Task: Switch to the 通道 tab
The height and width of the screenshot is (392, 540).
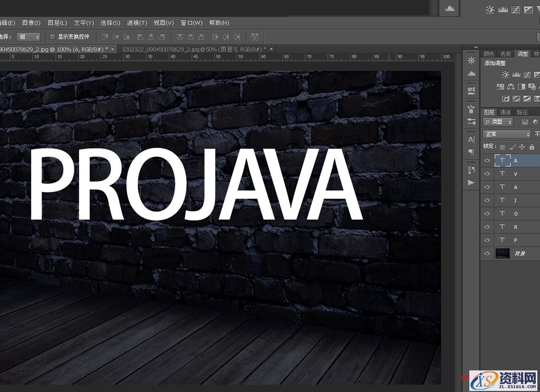Action: [505, 112]
